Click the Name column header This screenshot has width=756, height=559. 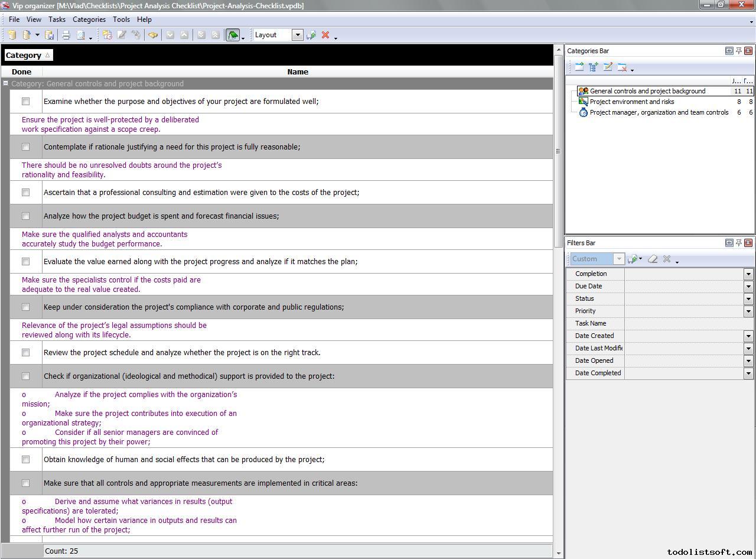click(x=298, y=71)
